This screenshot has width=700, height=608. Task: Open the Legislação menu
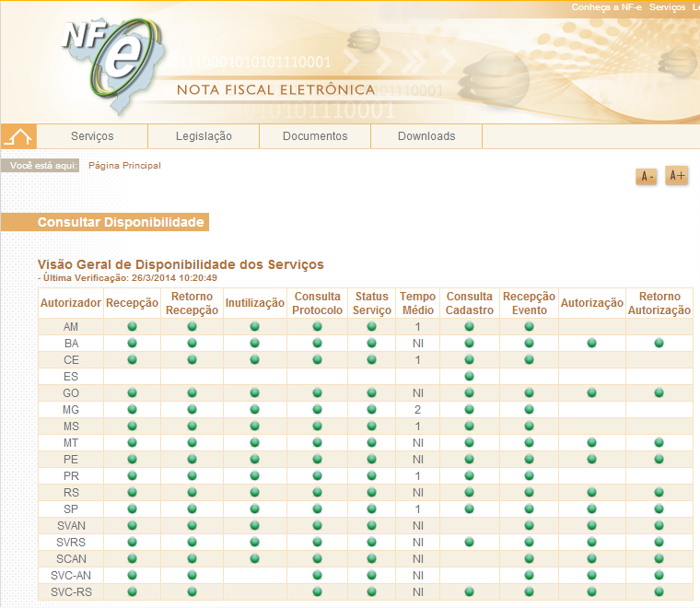click(204, 136)
